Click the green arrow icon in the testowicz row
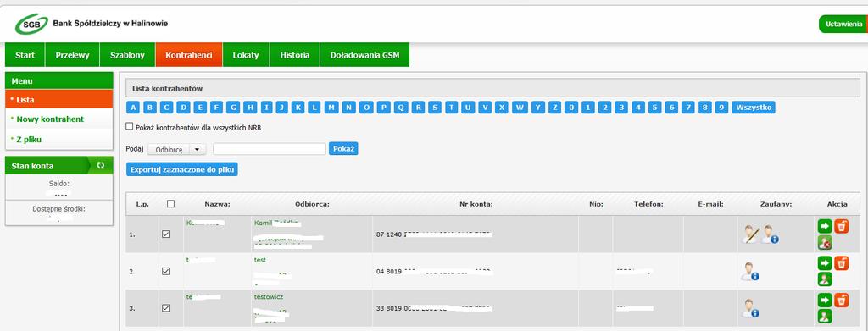Viewport: 868px width, 331px height. [x=825, y=300]
